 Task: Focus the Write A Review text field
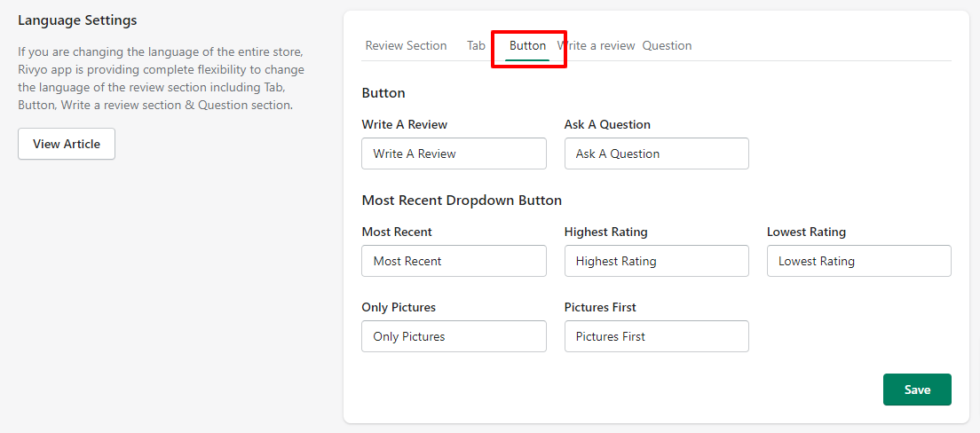(454, 154)
